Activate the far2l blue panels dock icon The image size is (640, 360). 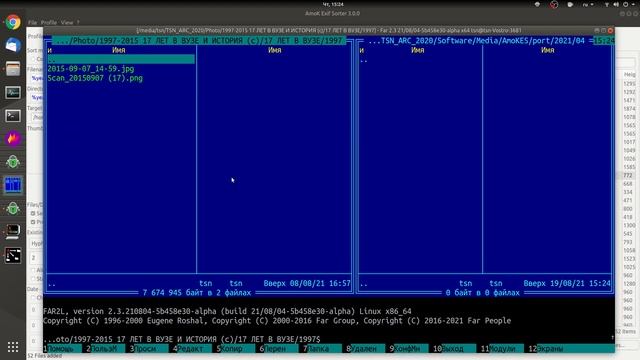(13, 185)
